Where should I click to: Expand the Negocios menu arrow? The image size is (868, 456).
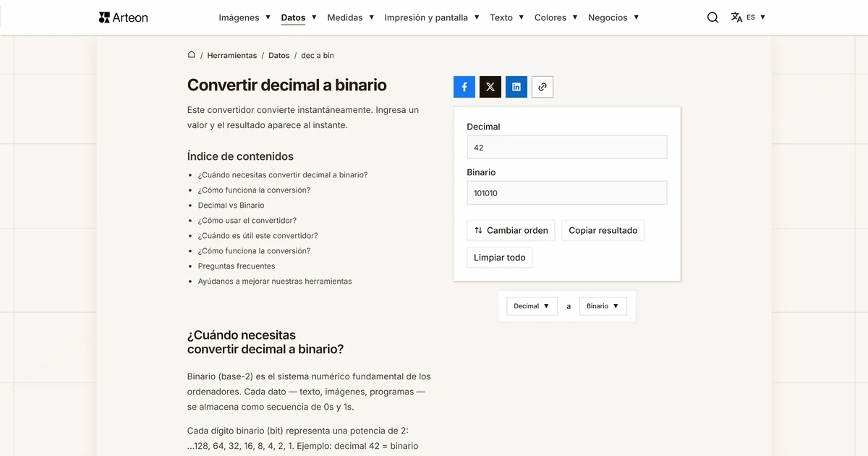coord(636,17)
